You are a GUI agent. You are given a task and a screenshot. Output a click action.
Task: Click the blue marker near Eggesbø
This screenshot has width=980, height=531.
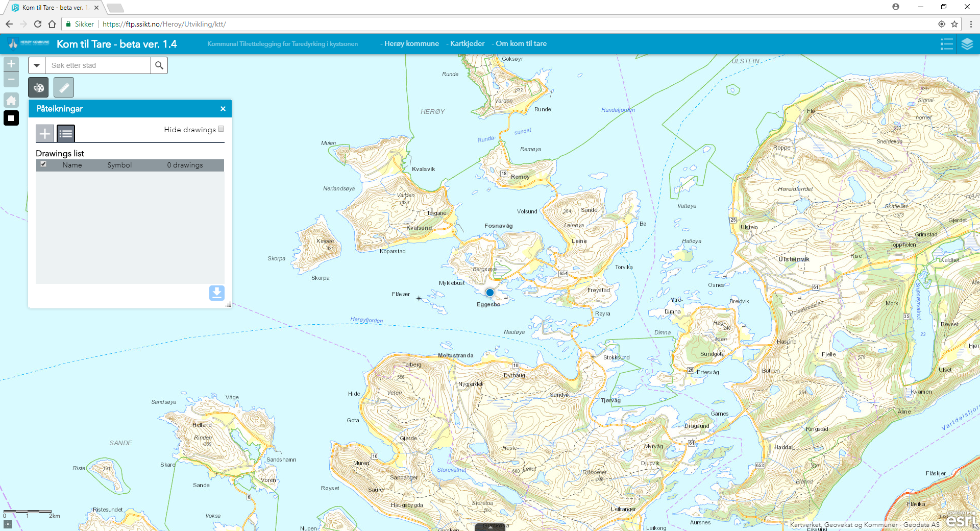coord(489,293)
